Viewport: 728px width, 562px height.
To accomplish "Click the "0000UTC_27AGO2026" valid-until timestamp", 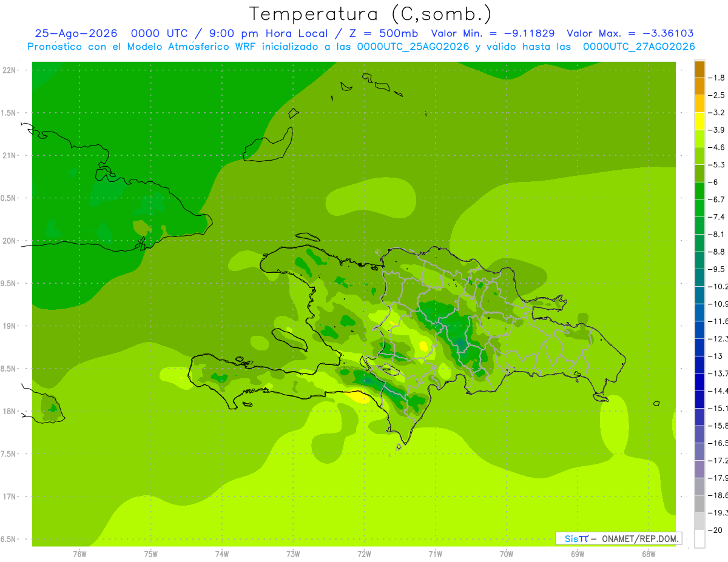I will (x=639, y=47).
